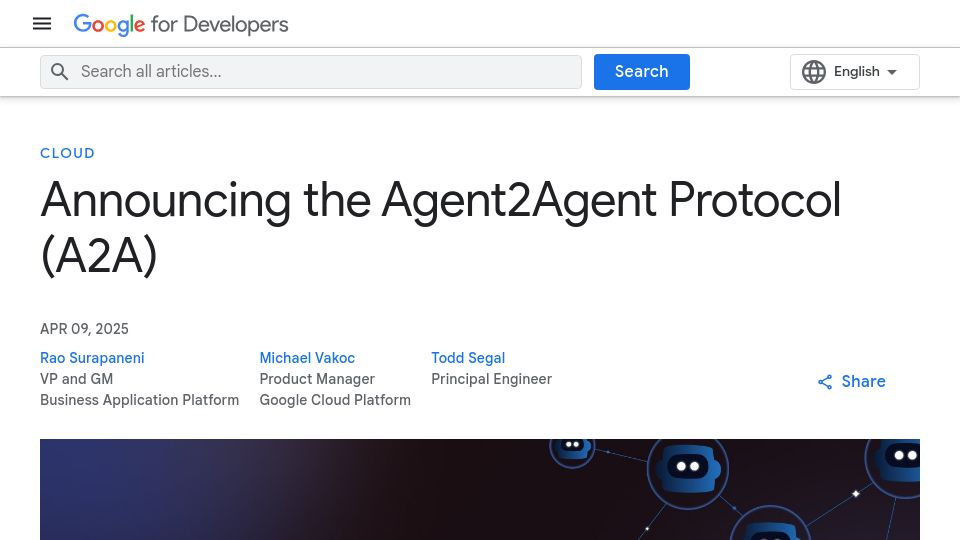This screenshot has height=540, width=960.
Task: Click the A2A robot hero image
Action: click(x=480, y=489)
